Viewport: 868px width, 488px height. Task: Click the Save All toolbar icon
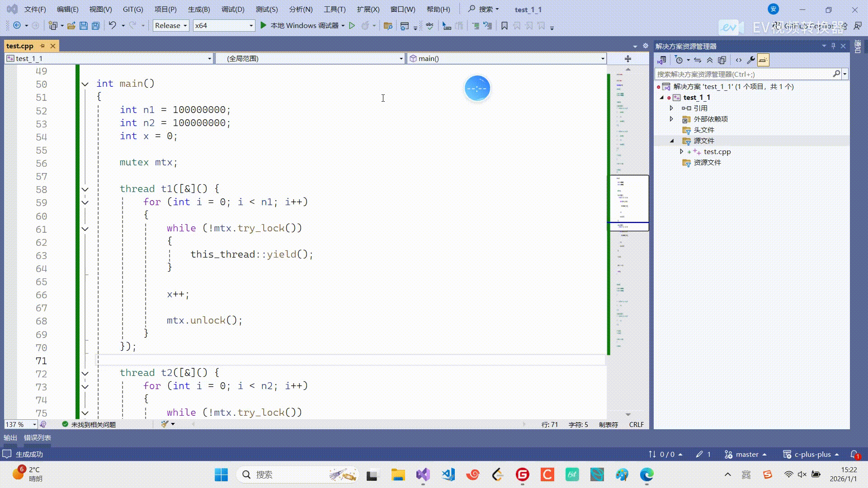click(95, 26)
